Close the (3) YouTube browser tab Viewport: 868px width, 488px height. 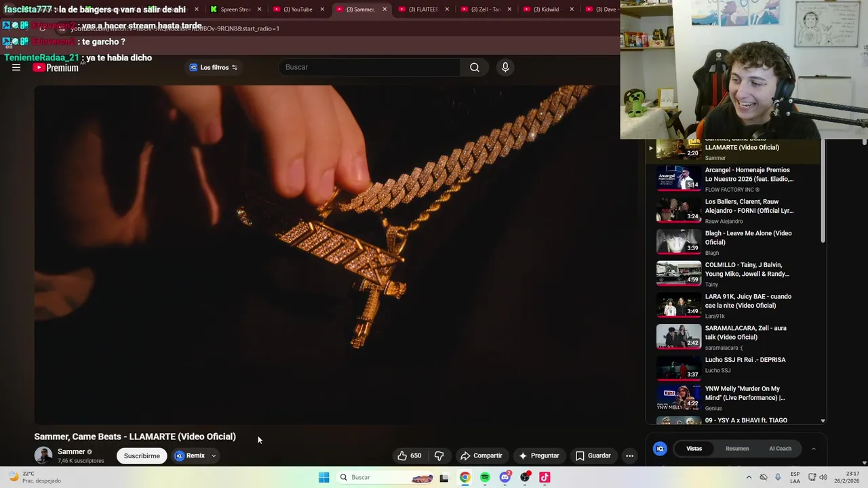click(x=322, y=9)
